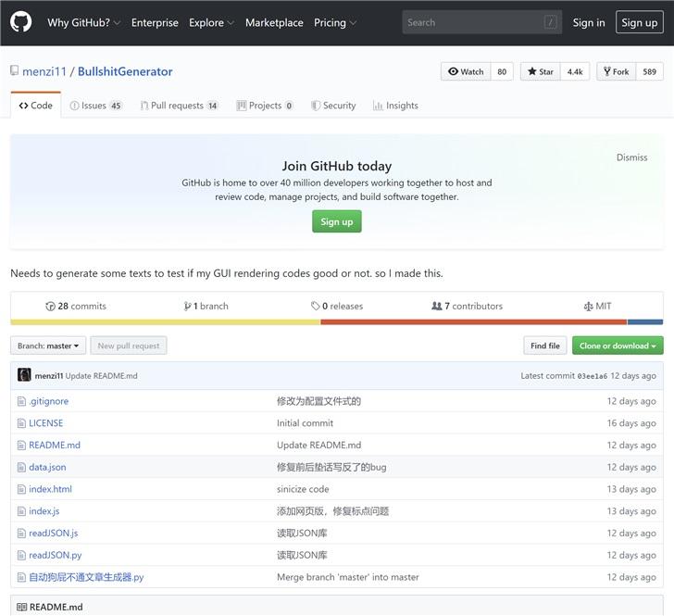674x616 pixels.
Task: Open the readJSON.py file
Action: click(x=55, y=556)
